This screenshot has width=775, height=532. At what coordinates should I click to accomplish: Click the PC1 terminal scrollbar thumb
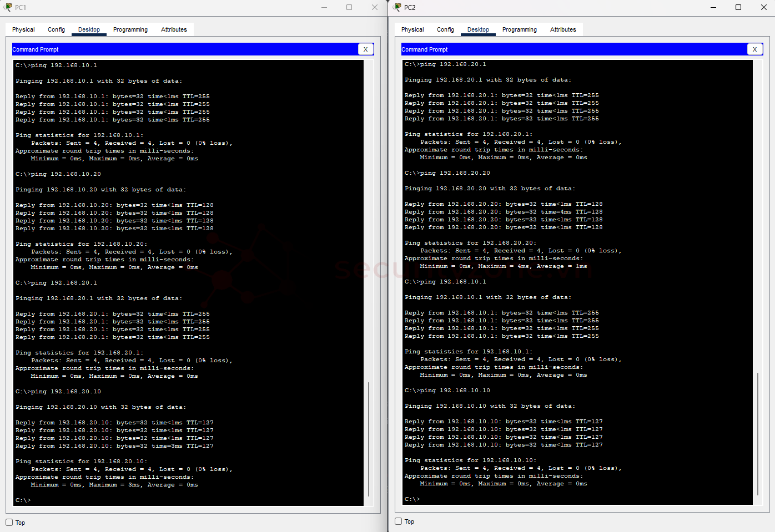point(369,439)
